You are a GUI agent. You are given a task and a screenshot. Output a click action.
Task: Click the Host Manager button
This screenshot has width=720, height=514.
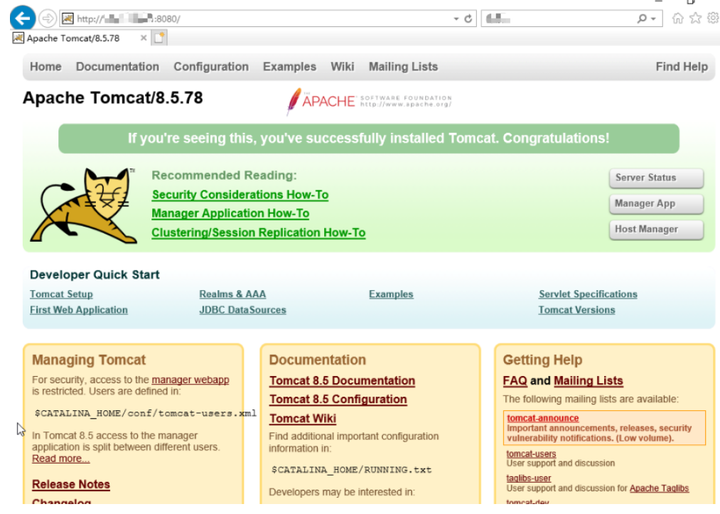(x=656, y=229)
